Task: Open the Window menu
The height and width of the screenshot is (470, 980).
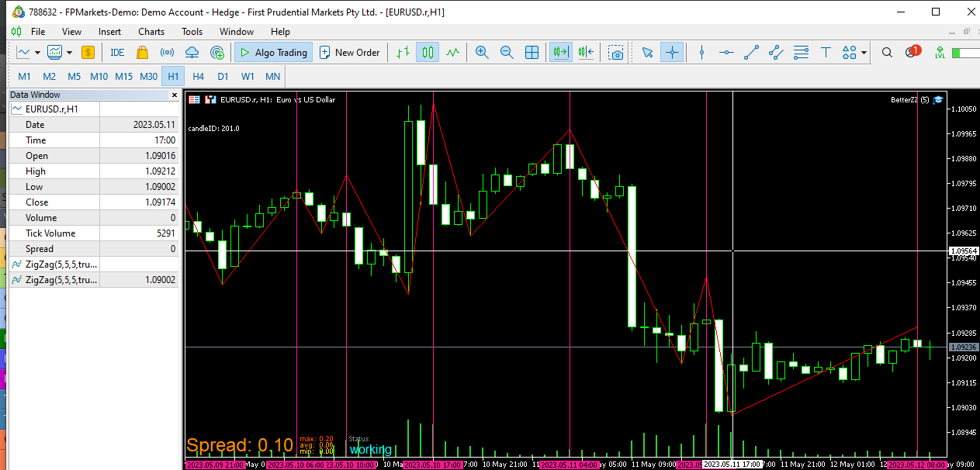Action: (237, 32)
